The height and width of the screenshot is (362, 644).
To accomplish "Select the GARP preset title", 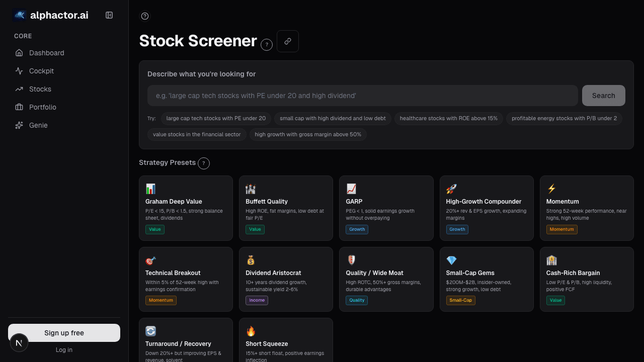I will 354,202.
